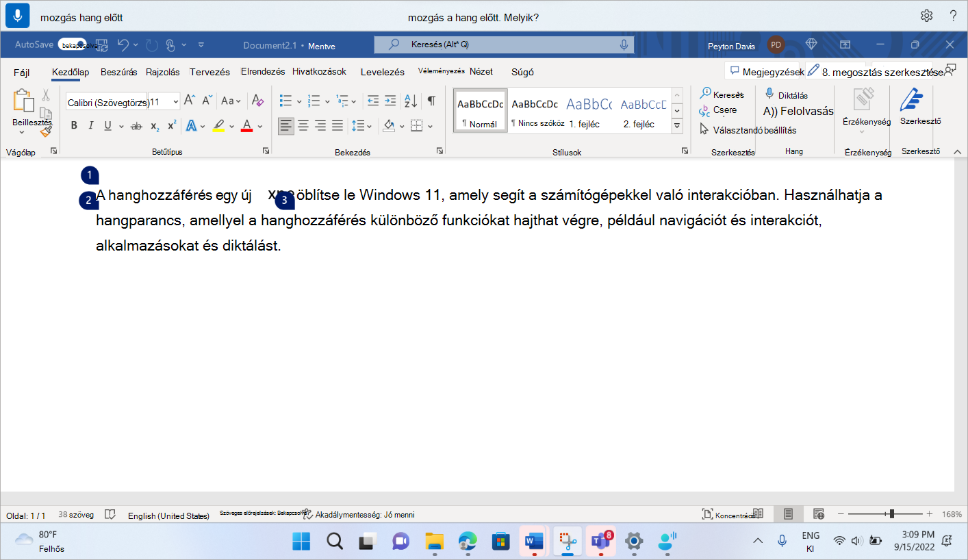Open Change Case Aa dropdown
This screenshot has width=968, height=560.
231,101
